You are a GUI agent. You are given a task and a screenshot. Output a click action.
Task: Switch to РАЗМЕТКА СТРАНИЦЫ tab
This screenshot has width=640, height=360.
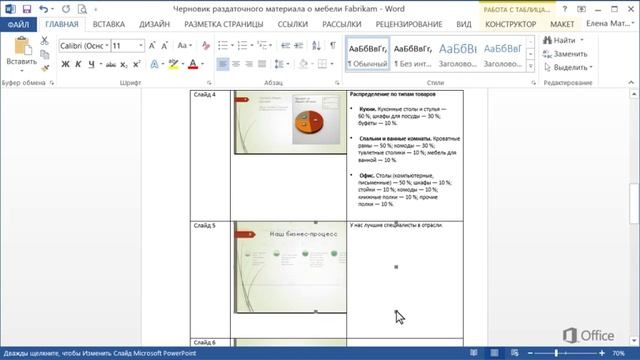224,24
